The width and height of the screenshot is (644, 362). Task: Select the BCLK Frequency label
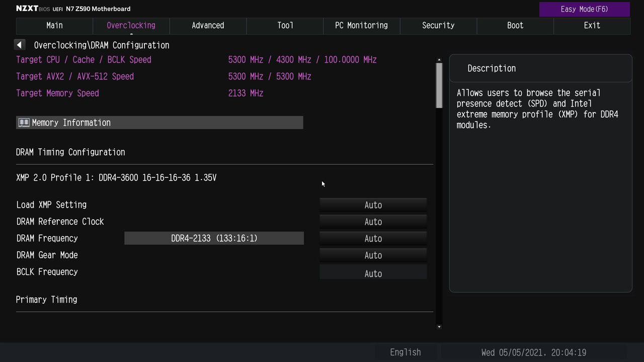[x=47, y=272]
